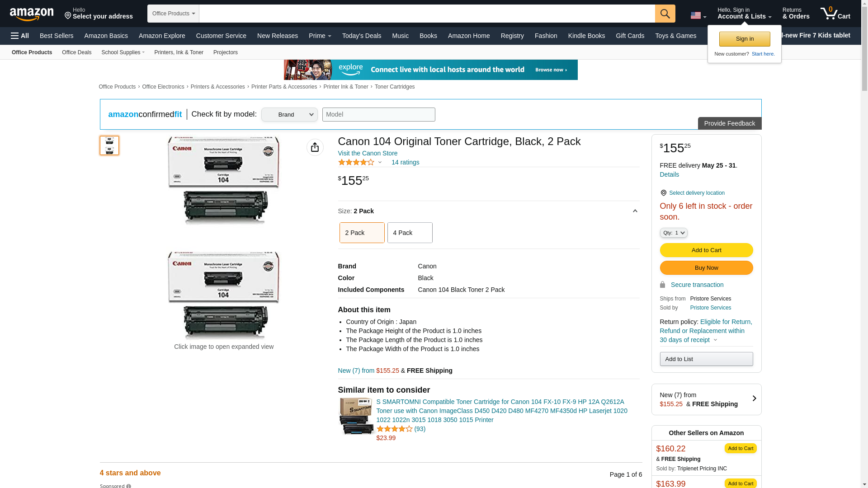Open the Qty quantity dropdown
The height and width of the screenshot is (488, 868).
(673, 233)
